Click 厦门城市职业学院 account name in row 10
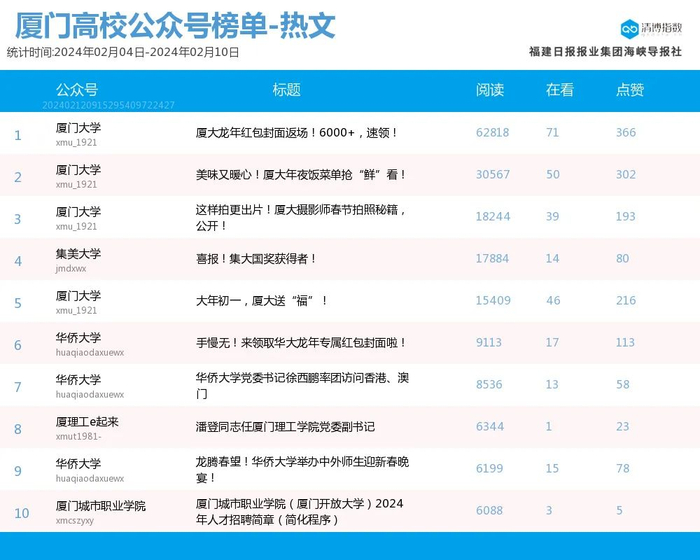This screenshot has width=700, height=560. [100, 506]
